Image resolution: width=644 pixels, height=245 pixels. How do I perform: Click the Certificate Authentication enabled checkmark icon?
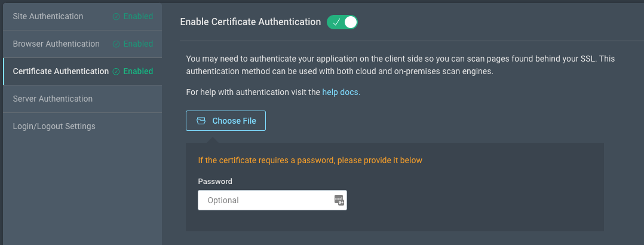click(116, 72)
